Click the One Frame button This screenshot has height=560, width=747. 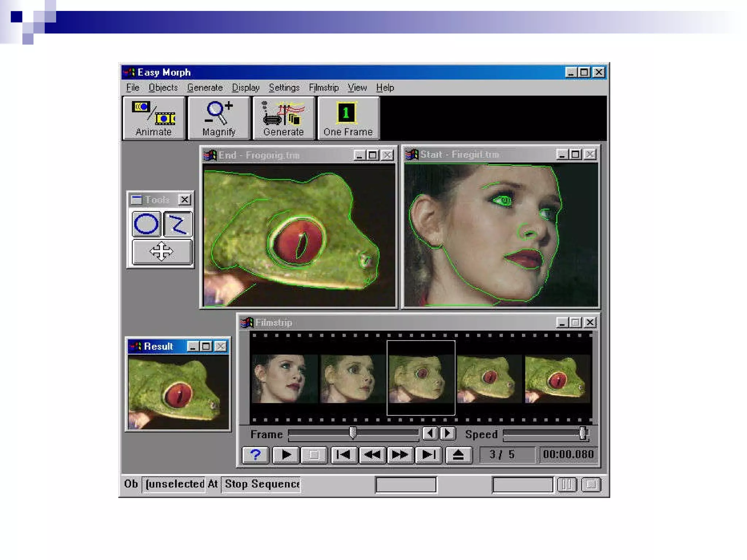348,118
